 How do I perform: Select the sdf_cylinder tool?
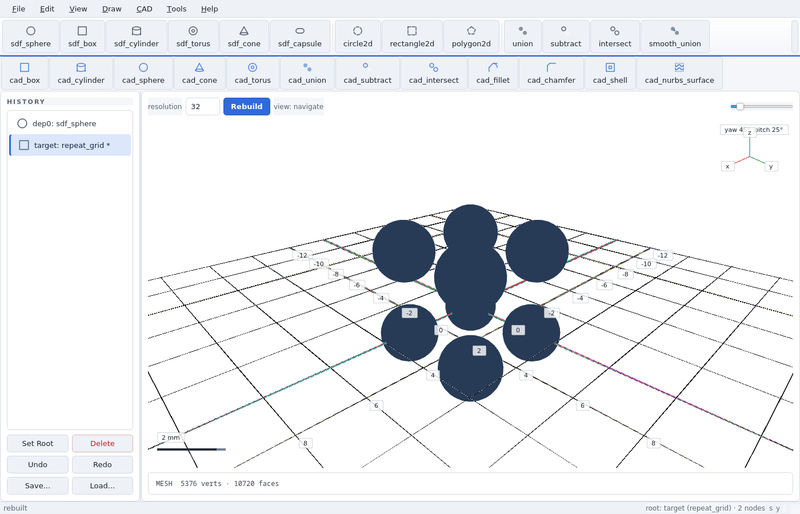tap(136, 37)
